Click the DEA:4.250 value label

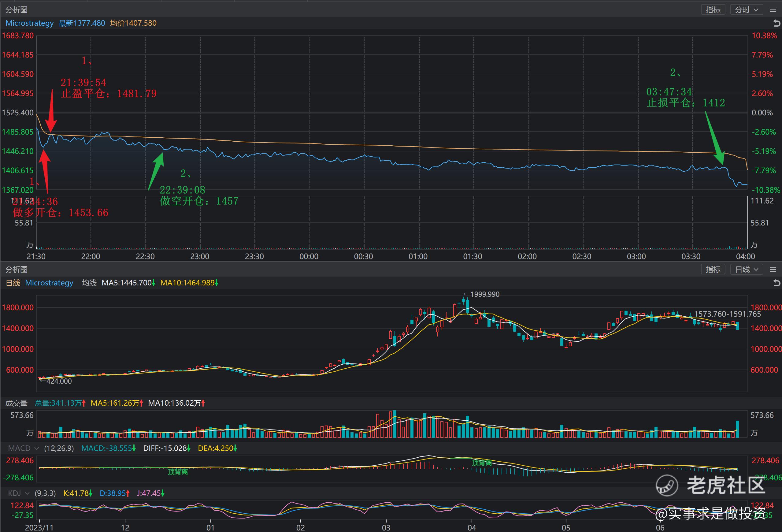tap(217, 448)
